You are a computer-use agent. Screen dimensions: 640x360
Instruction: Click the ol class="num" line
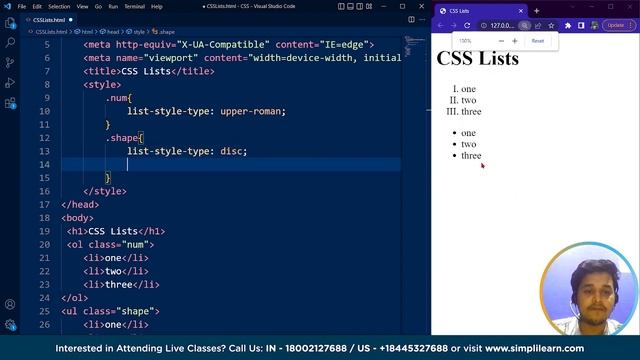[110, 244]
